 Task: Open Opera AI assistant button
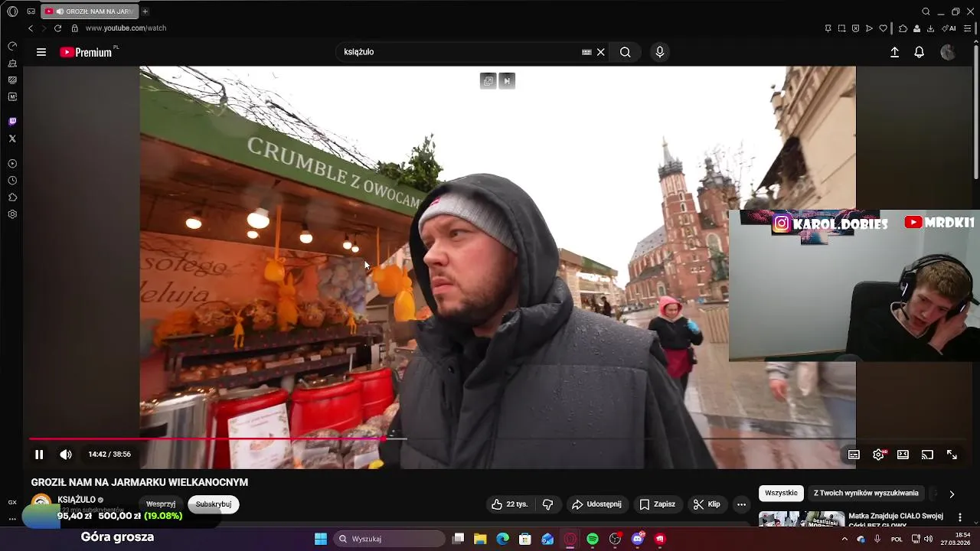pos(949,28)
